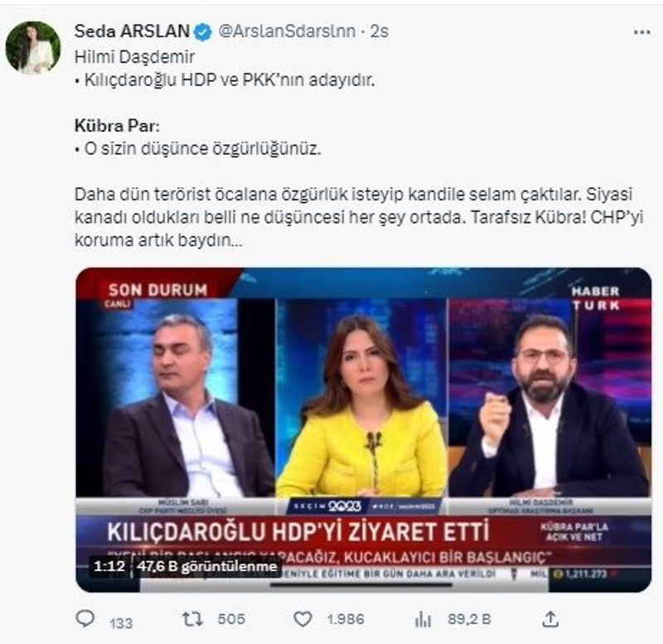Like the tweet with the heart icon
Viewport: 663px width, 644px height.
pos(302,619)
